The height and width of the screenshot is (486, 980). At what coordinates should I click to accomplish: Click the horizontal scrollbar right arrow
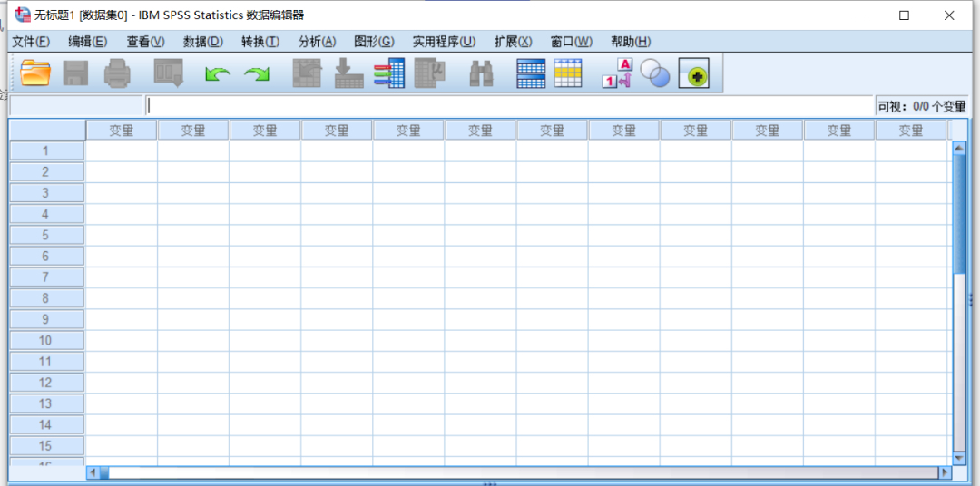coord(945,472)
